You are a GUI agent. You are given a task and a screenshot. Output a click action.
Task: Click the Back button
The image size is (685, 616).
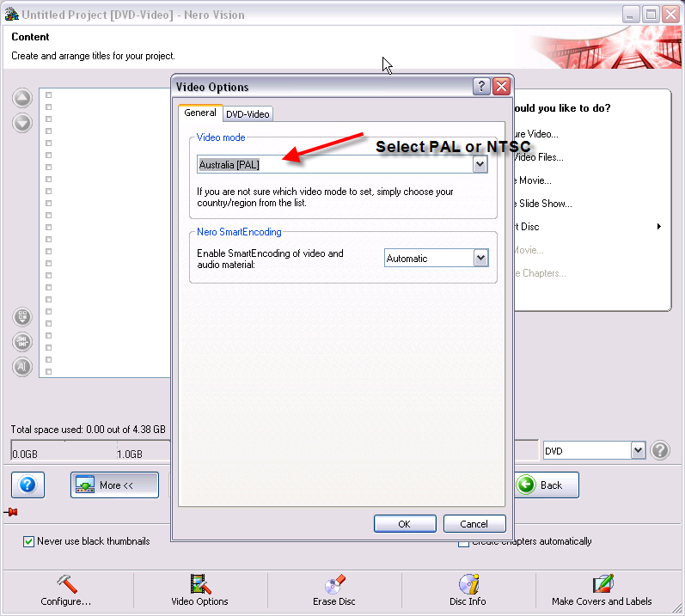pos(546,485)
